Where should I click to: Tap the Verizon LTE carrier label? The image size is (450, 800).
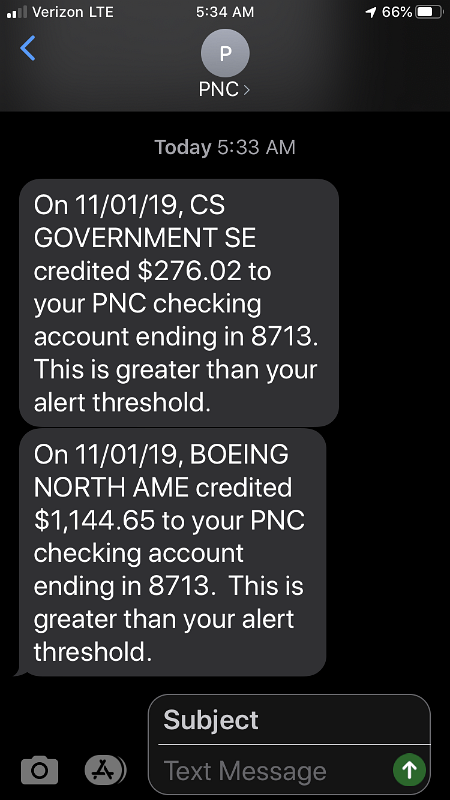[72, 12]
